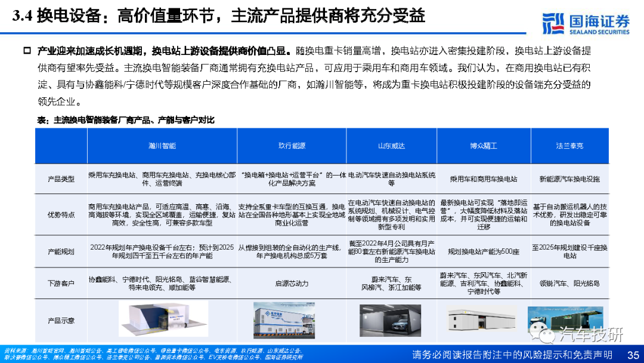Open the 玖行能源 swap station product image

pyautogui.click(x=284, y=321)
